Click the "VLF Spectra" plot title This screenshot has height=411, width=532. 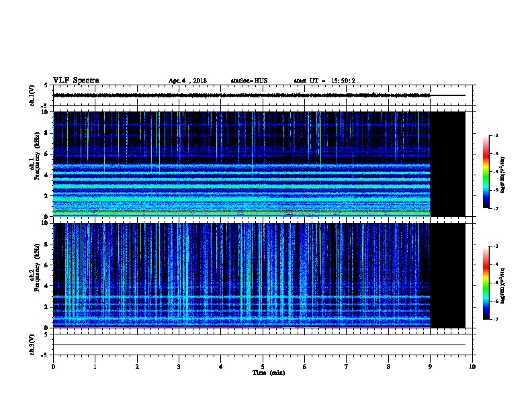tap(76, 81)
